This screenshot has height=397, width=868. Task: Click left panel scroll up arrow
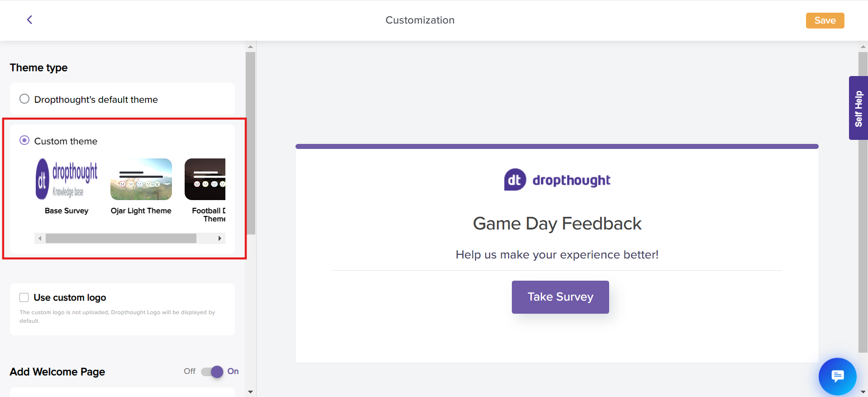pos(250,47)
